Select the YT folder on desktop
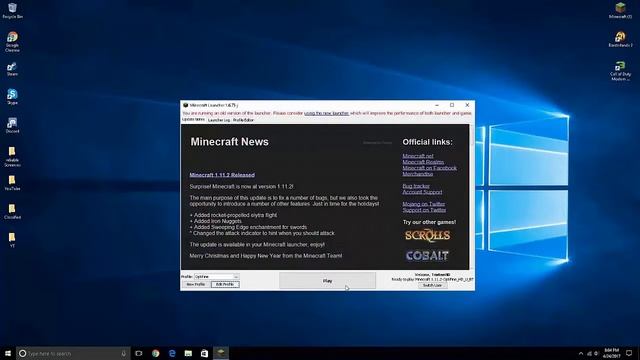 (12, 240)
